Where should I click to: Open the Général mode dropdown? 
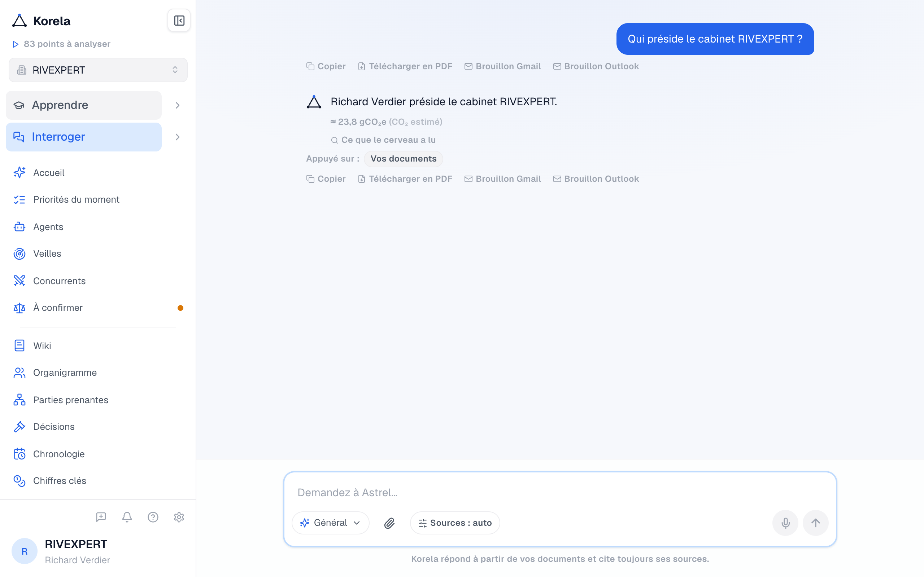coord(330,523)
